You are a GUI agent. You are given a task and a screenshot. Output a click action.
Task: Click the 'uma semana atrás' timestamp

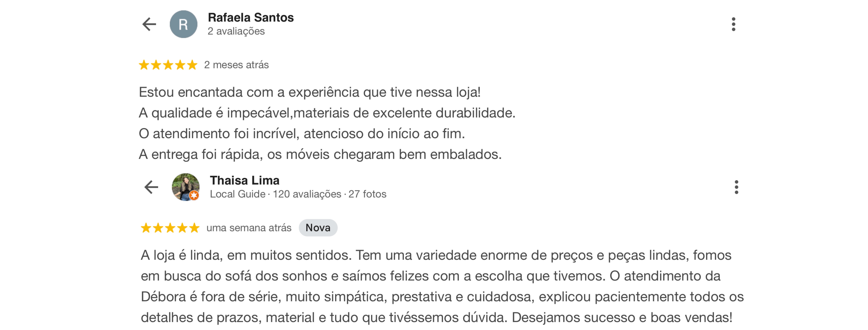pyautogui.click(x=249, y=228)
